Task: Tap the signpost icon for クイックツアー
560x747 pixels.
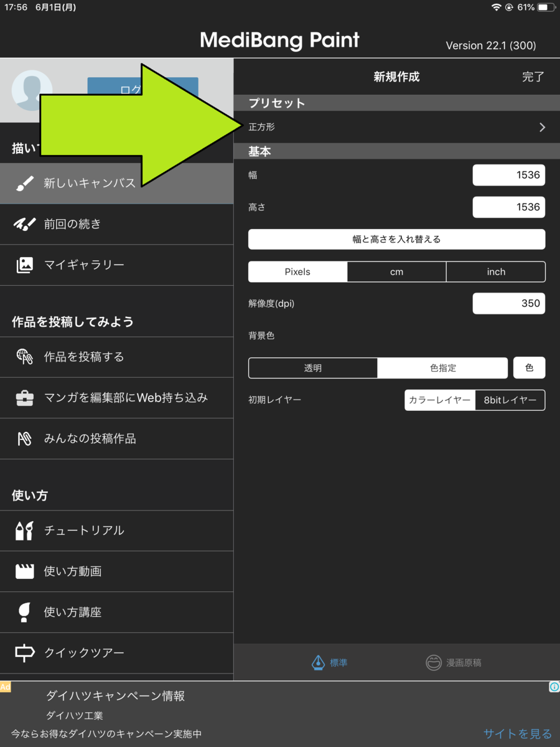Action: (x=24, y=653)
